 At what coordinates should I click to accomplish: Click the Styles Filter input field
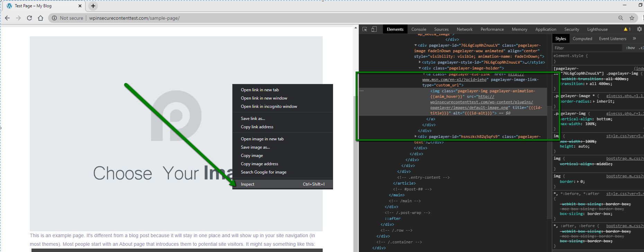click(x=587, y=48)
